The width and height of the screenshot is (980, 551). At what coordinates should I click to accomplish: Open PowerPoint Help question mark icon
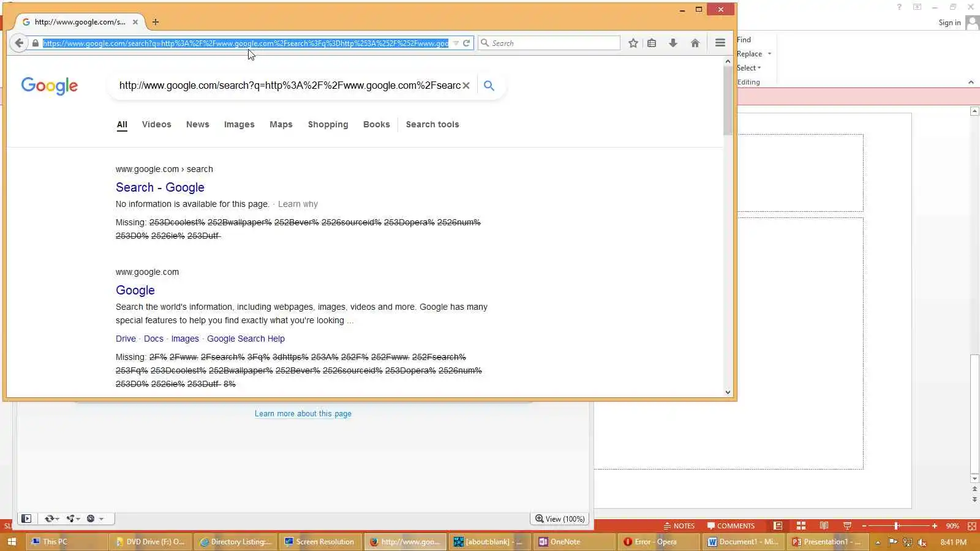click(x=899, y=7)
